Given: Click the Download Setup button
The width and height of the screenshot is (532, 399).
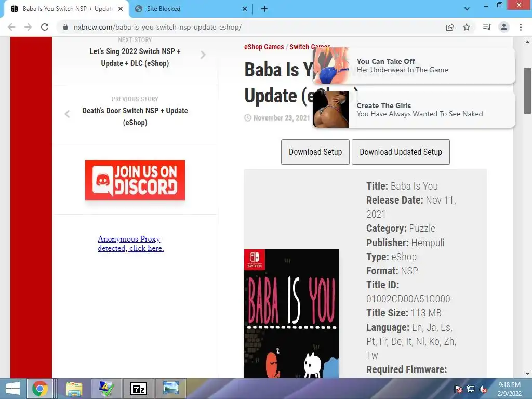Looking at the screenshot, I should click(315, 152).
